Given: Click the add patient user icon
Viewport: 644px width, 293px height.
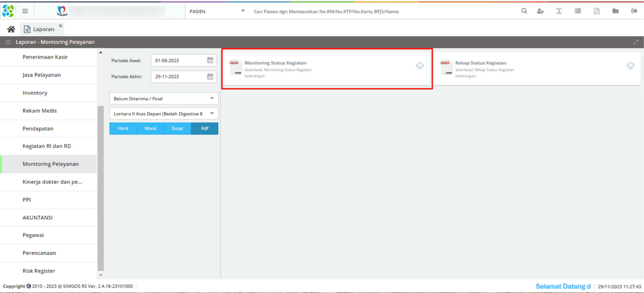Looking at the screenshot, I should 540,11.
